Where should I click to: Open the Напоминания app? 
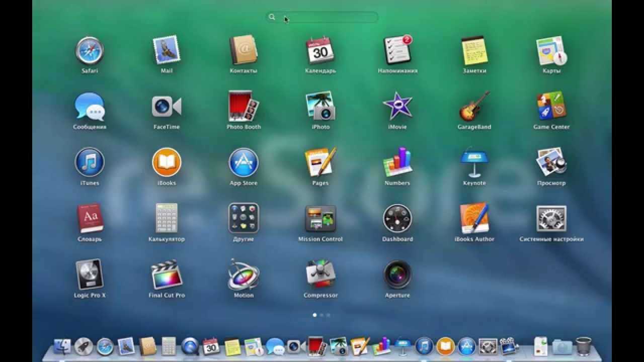[397, 50]
